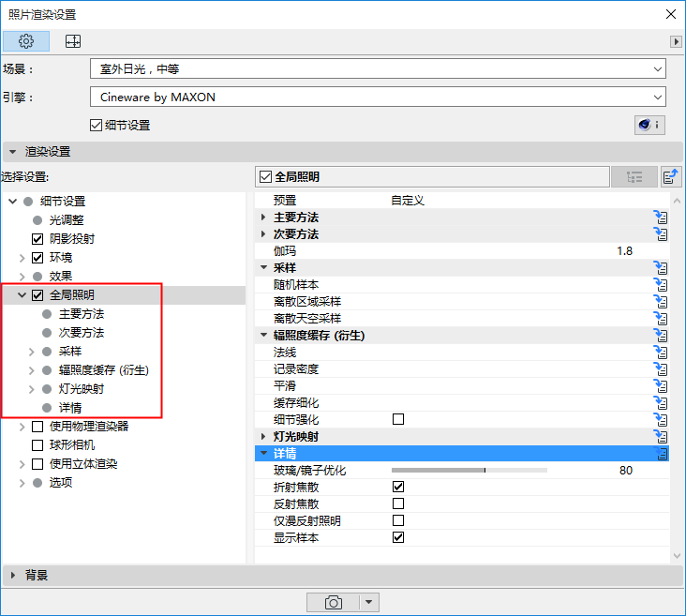Click the panel flyout arrow at top right
Image resolution: width=686 pixels, height=616 pixels.
point(676,41)
